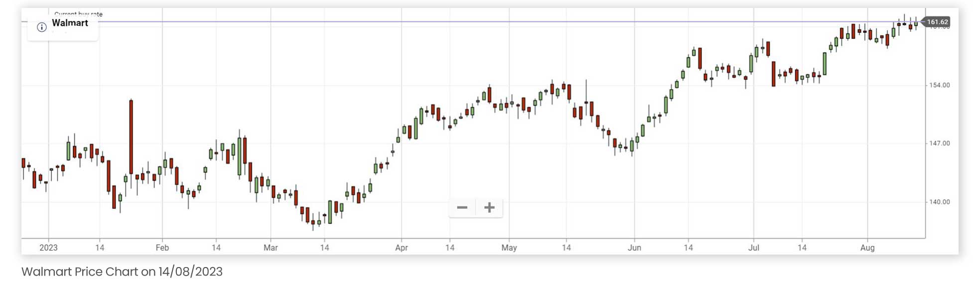This screenshot has height=283, width=980.
Task: Click the 140.00 price axis label
Action: 939,202
